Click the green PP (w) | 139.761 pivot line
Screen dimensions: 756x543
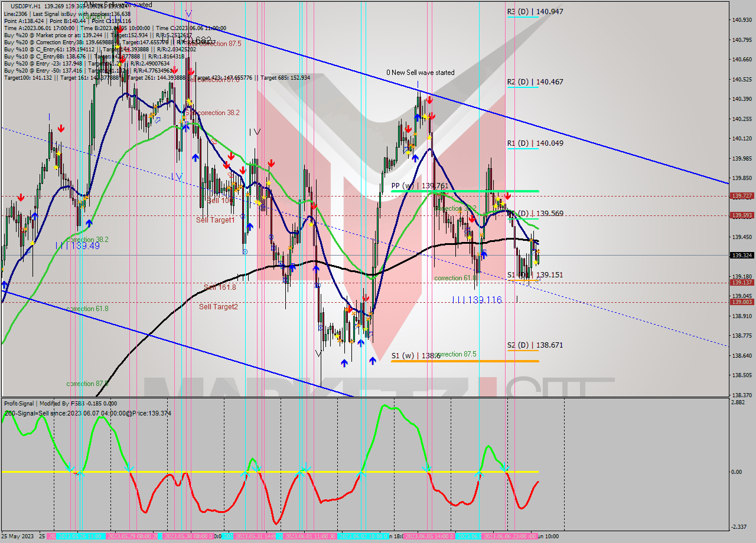467,191
